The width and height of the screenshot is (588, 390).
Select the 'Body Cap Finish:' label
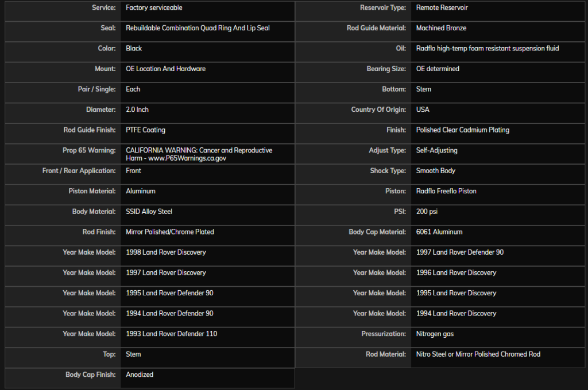(x=90, y=375)
